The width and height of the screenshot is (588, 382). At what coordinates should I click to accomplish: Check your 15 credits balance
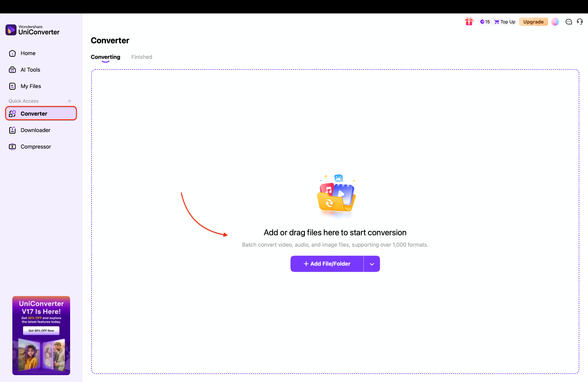(x=485, y=22)
